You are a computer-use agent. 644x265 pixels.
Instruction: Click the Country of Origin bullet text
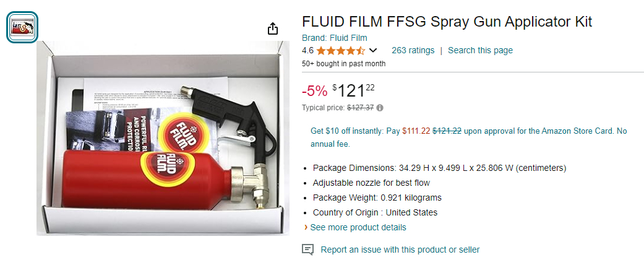[375, 212]
